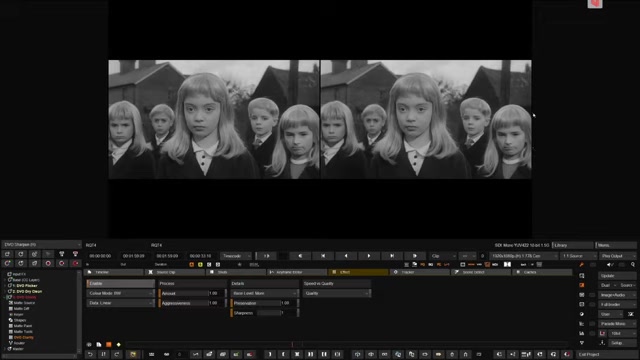
Task: Expand the Master layer in tree
Action: [x=5, y=349]
